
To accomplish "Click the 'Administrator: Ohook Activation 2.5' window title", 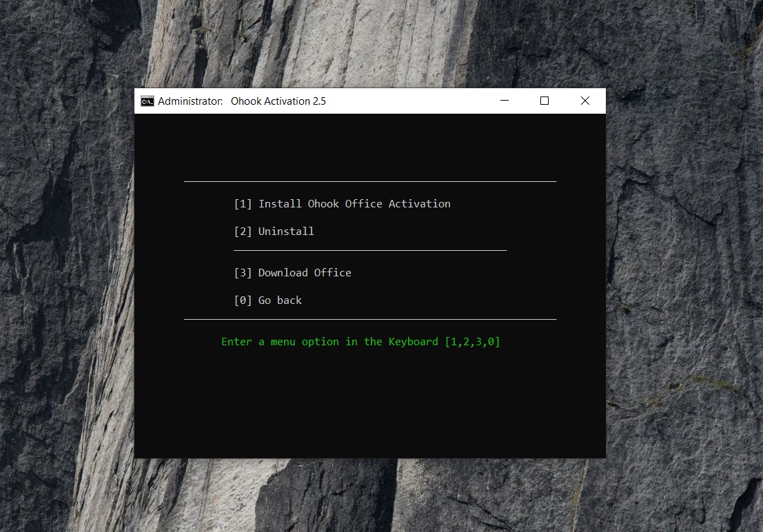I will coord(242,101).
